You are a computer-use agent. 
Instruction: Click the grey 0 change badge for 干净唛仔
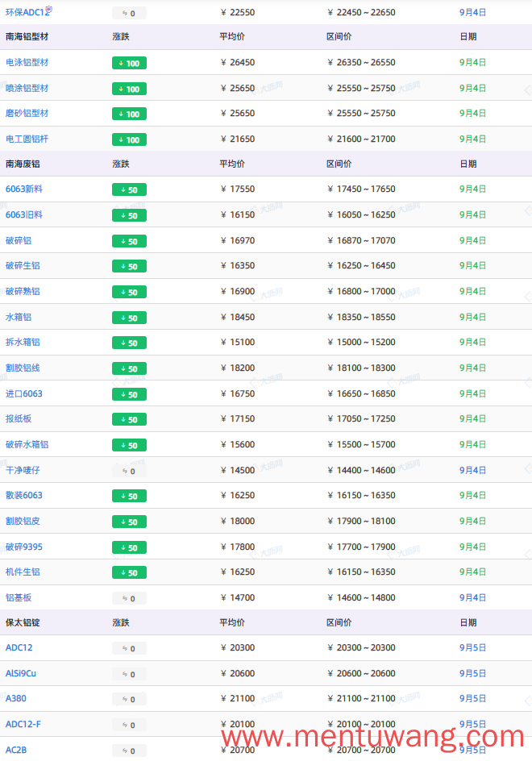[129, 471]
